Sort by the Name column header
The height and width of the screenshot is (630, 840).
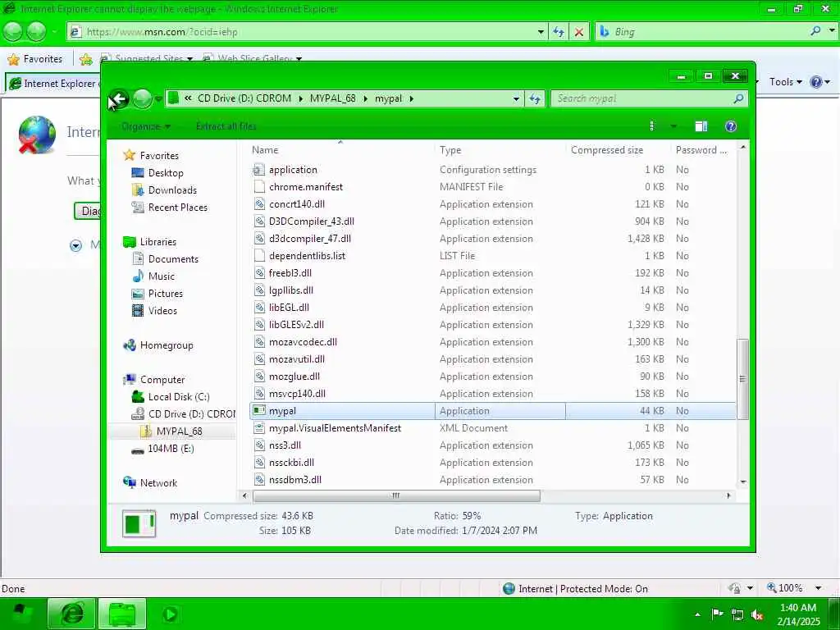(265, 150)
